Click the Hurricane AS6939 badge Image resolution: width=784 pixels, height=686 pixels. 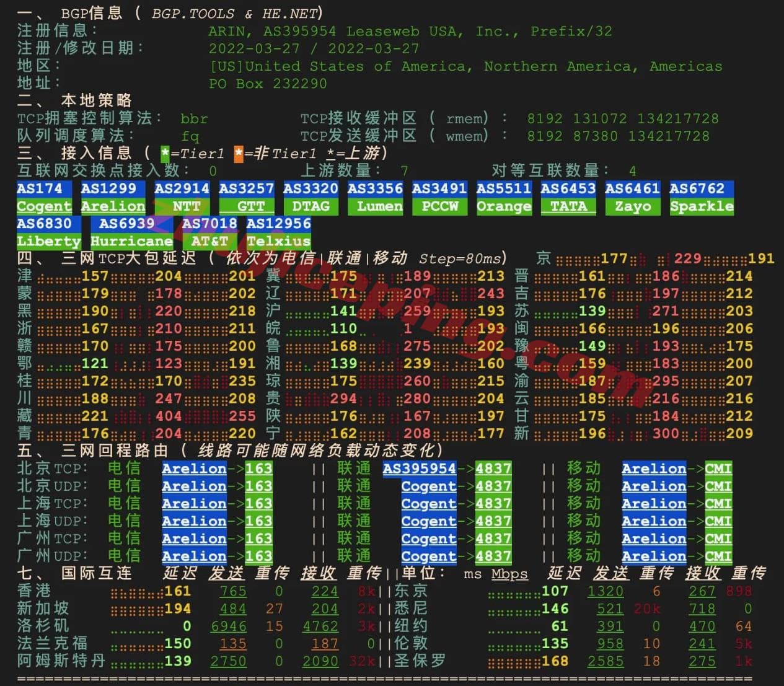point(132,232)
